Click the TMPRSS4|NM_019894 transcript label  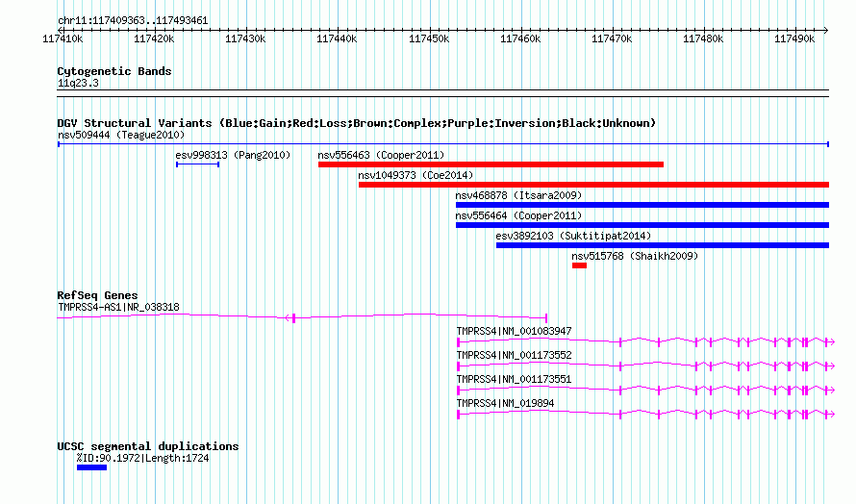point(505,403)
